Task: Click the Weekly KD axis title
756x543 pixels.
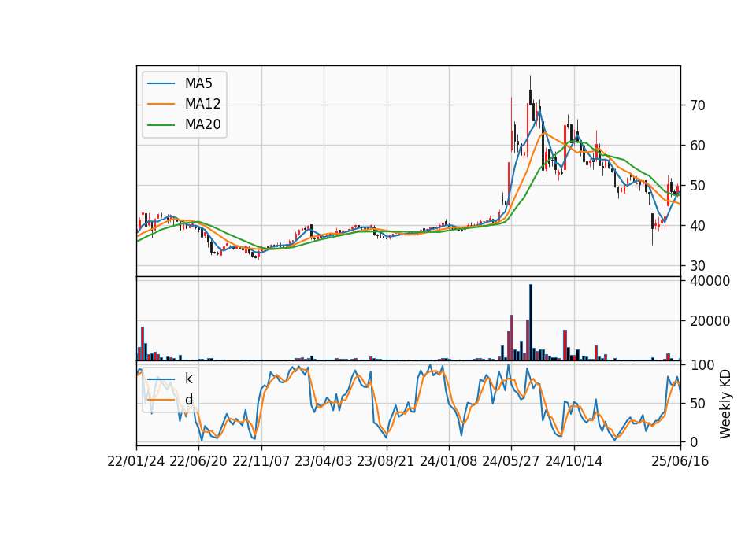Action: coord(725,404)
